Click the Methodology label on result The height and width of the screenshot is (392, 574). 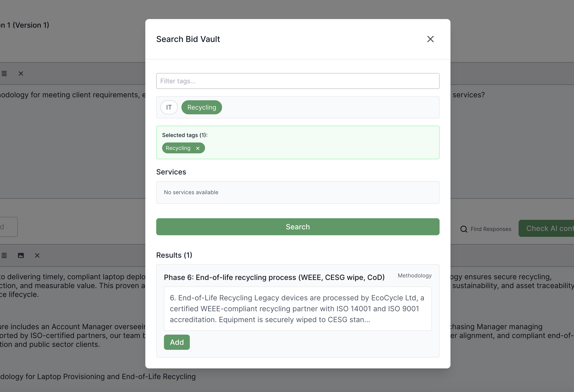[414, 276]
